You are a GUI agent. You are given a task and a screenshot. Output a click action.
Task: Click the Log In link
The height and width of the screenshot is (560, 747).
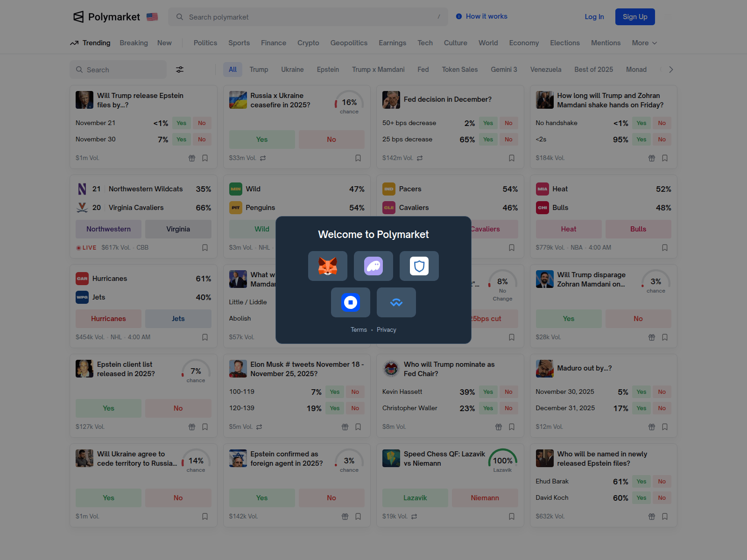click(594, 17)
